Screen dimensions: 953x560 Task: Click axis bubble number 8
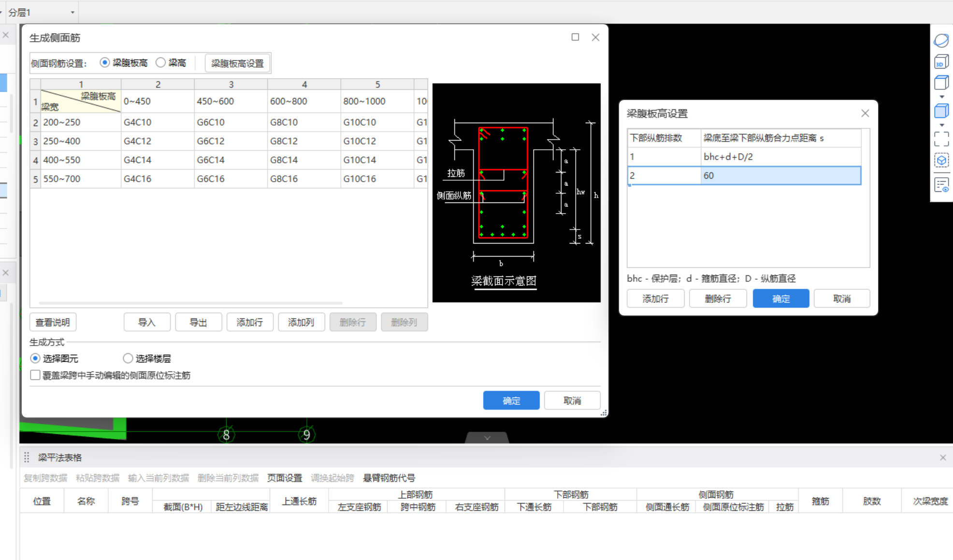[x=226, y=435]
